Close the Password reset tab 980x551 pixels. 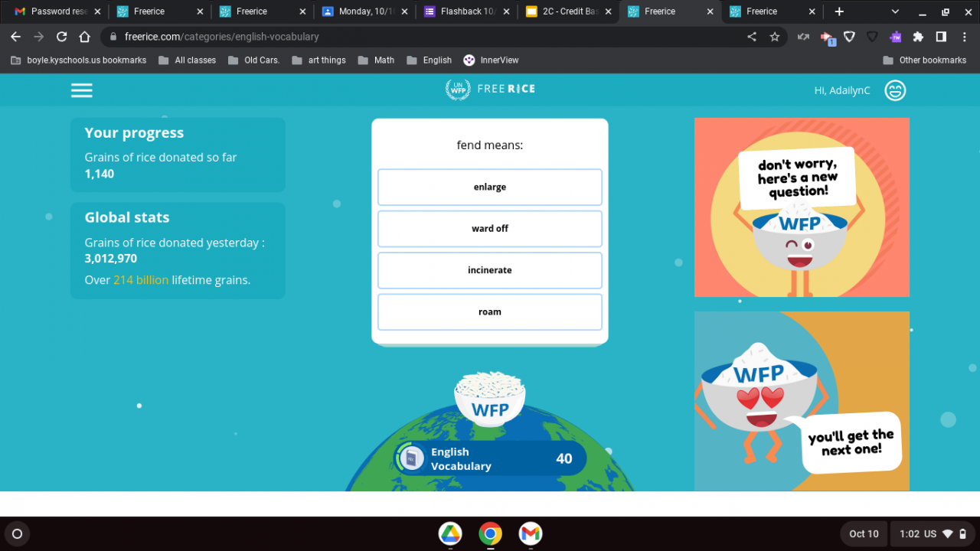point(97,11)
